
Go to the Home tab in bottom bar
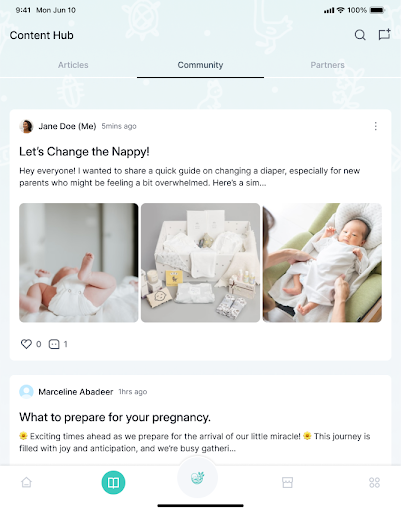pos(26,482)
